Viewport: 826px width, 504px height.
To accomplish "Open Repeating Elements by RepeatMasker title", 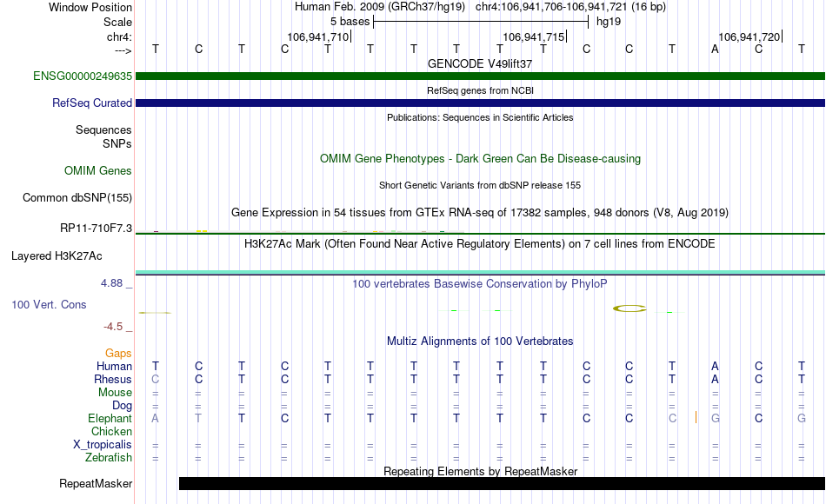I will [480, 471].
